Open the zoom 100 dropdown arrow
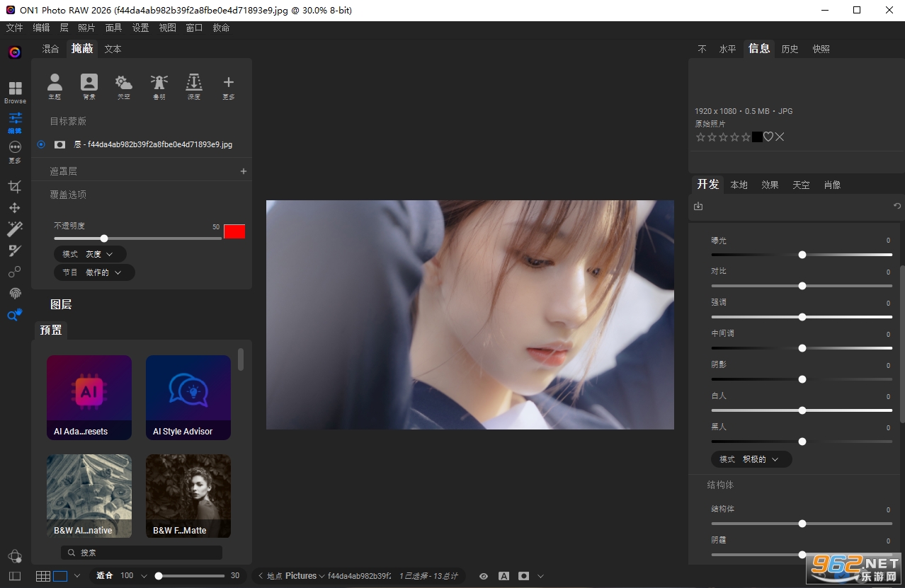 (144, 576)
